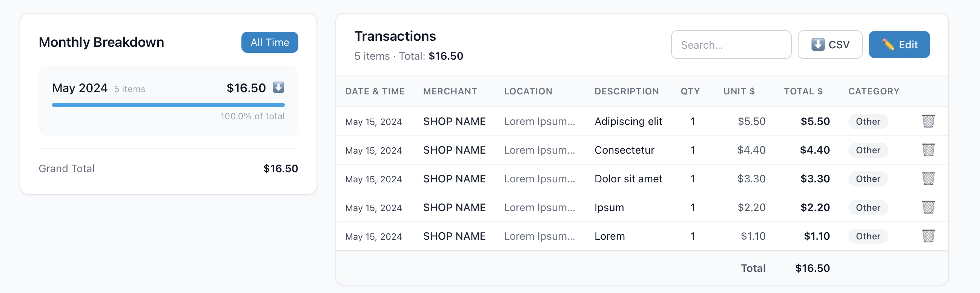The height and width of the screenshot is (293, 980).
Task: Delete the Lorem row via its trash icon
Action: 928,236
